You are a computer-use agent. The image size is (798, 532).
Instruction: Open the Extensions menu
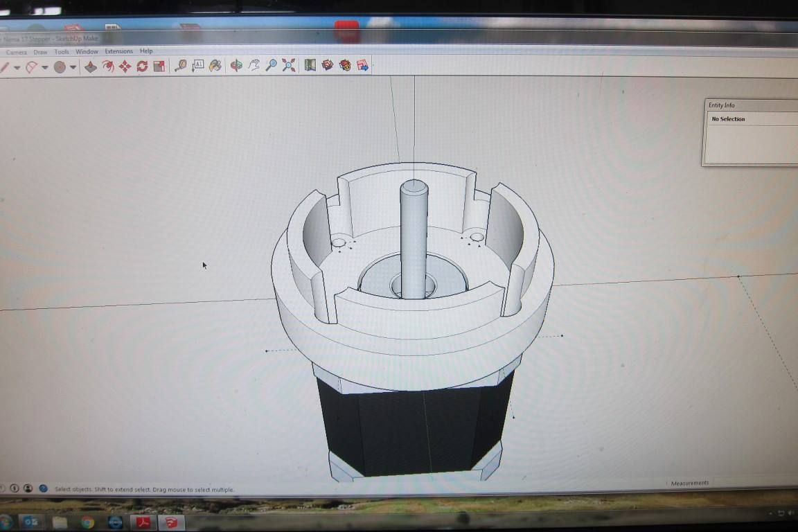pyautogui.click(x=118, y=51)
